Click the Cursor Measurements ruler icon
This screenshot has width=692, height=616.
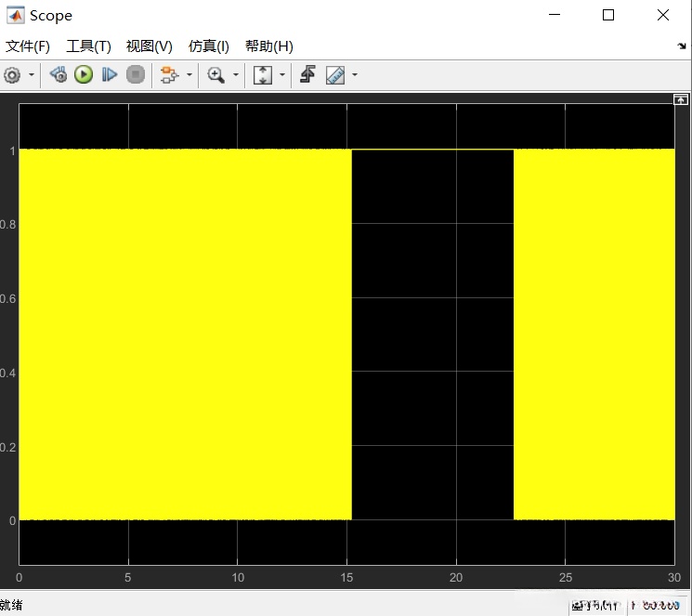click(x=335, y=75)
